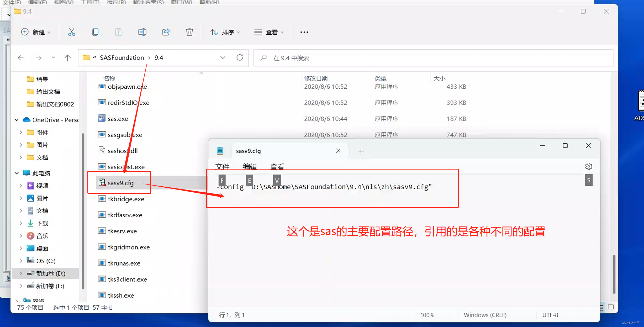Open the 编辑 menu in Notepad

click(x=250, y=166)
